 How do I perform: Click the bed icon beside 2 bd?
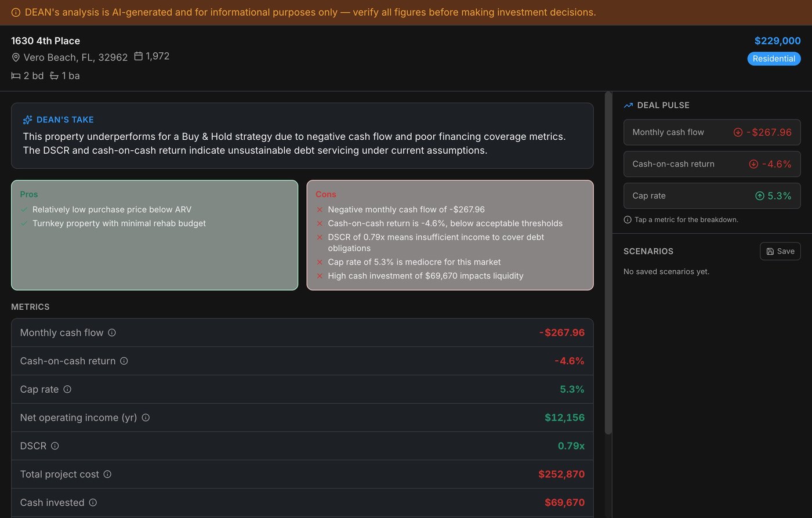16,76
